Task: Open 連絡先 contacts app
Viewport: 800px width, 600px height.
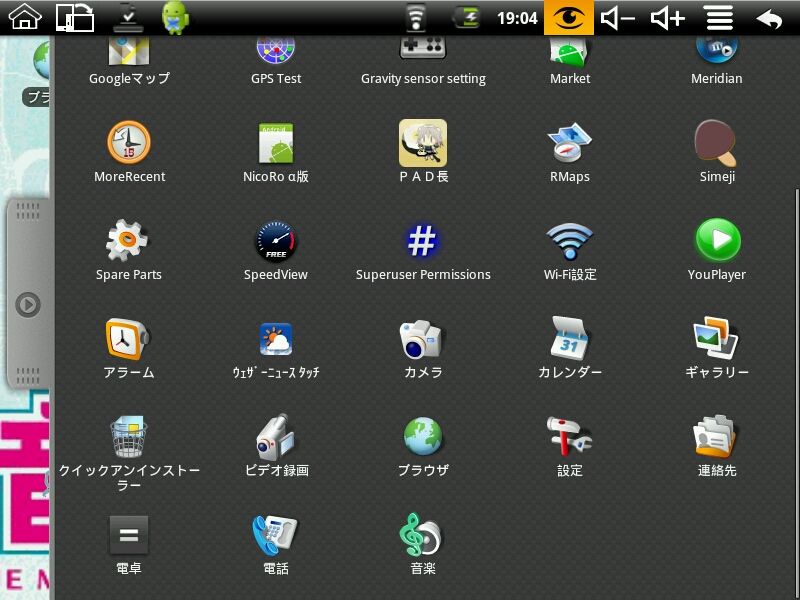Action: pos(717,446)
